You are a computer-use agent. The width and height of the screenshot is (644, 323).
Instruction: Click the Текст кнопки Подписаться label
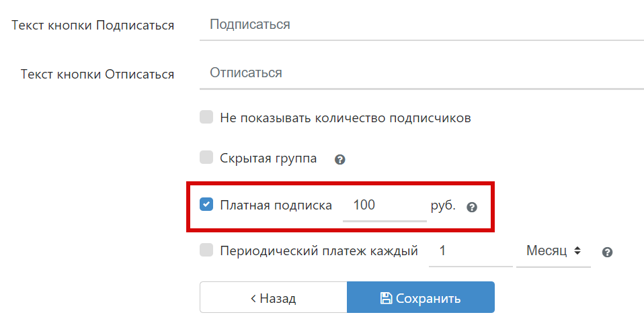click(93, 26)
